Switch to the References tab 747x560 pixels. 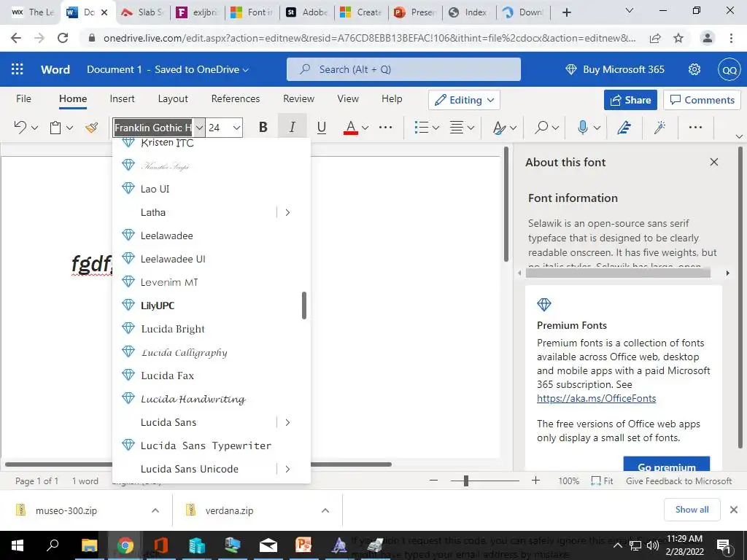tap(236, 98)
